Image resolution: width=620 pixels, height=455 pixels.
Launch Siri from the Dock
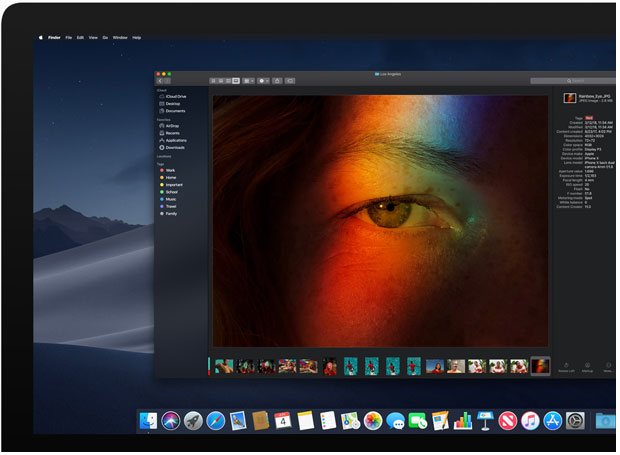[171, 421]
